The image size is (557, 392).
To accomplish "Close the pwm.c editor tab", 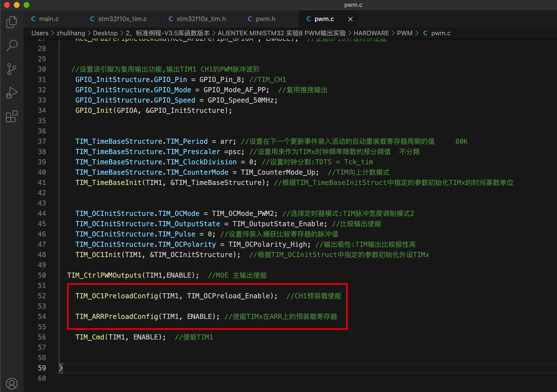I will (350, 19).
